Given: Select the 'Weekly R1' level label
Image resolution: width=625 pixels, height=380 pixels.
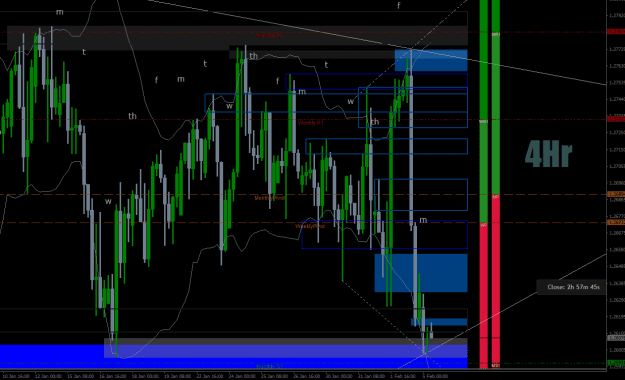Looking at the screenshot, I should click(311, 123).
